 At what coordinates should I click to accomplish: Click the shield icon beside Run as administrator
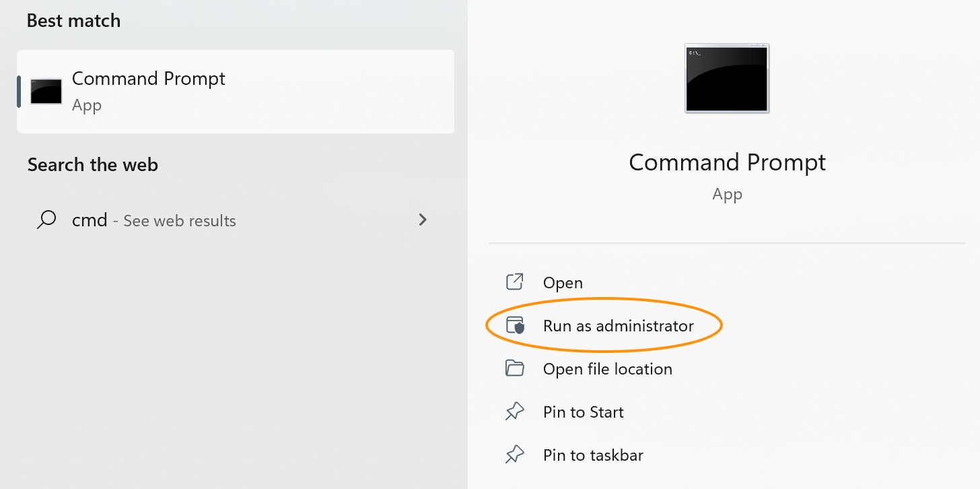(515, 326)
